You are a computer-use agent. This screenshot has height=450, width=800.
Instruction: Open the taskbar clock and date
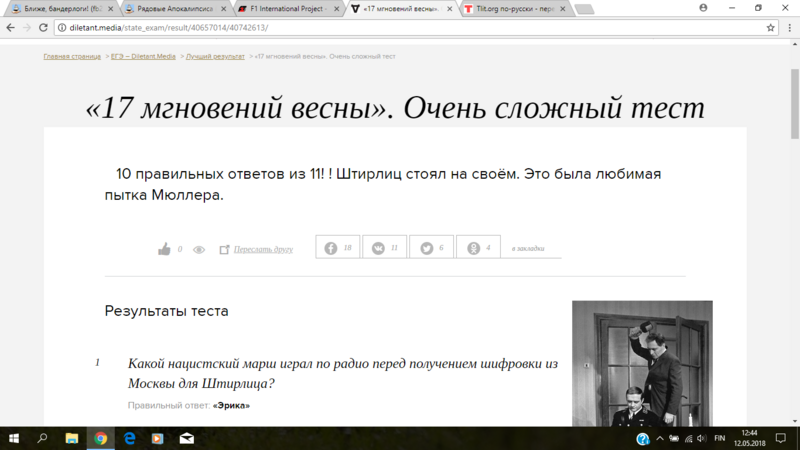coord(749,438)
